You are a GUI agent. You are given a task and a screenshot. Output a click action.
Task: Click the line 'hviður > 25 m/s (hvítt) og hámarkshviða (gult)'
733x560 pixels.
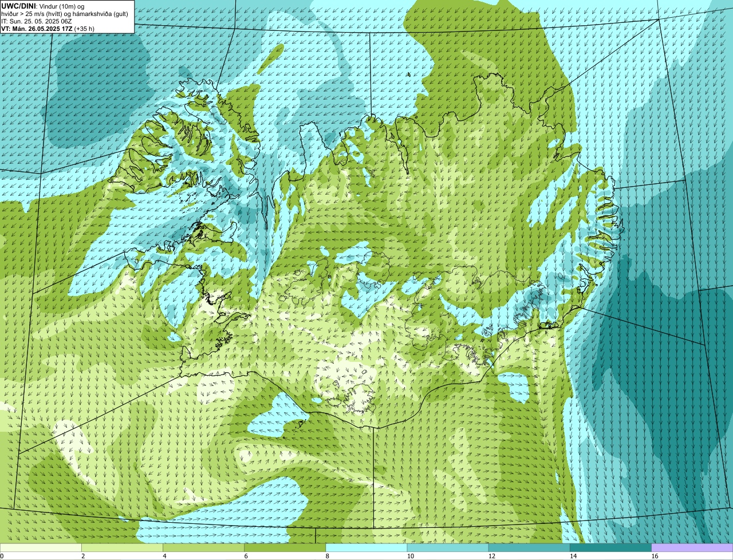(65, 13)
